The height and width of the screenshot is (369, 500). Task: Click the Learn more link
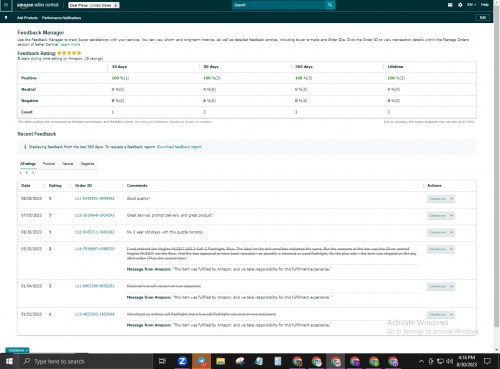pyautogui.click(x=70, y=44)
